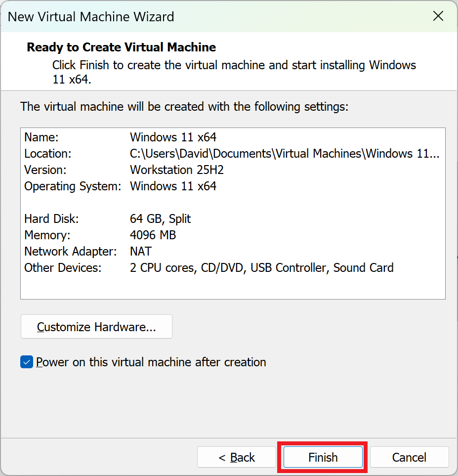
Task: Open the Customize Hardware dialog
Action: pyautogui.click(x=96, y=327)
